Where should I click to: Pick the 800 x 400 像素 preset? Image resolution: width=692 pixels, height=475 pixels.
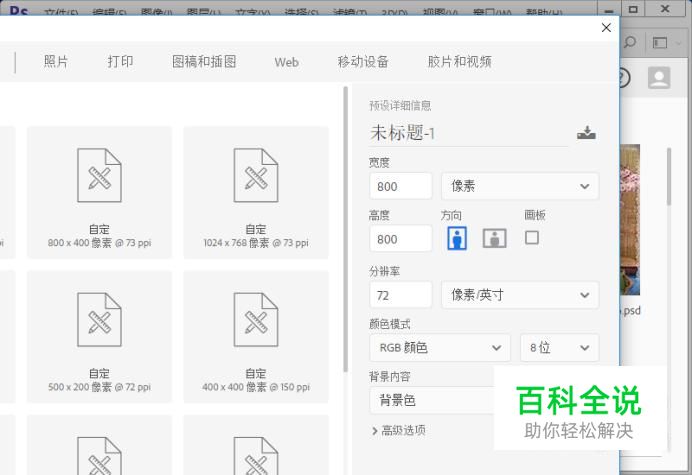pyautogui.click(x=99, y=192)
